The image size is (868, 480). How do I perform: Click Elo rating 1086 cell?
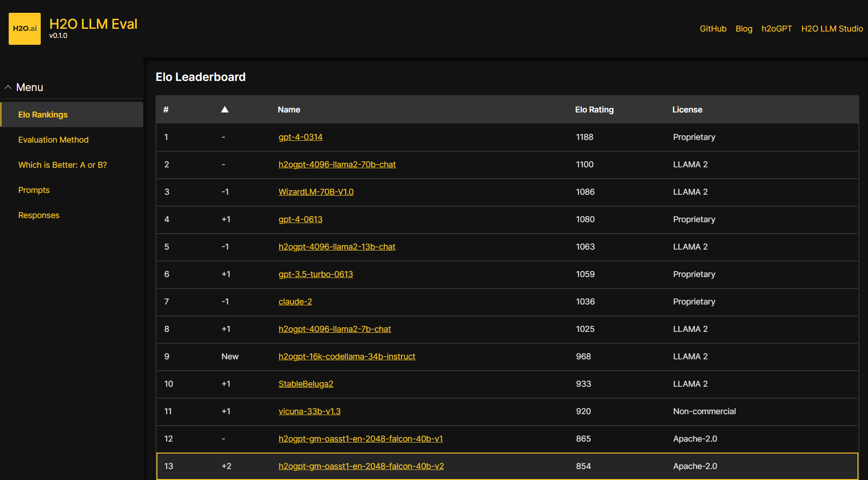[x=585, y=192]
